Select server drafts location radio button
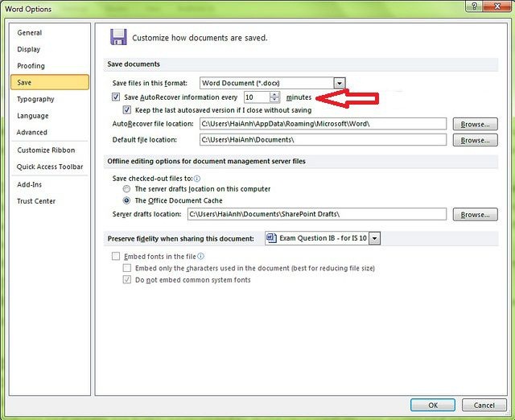The width and height of the screenshot is (515, 420). pos(127,189)
